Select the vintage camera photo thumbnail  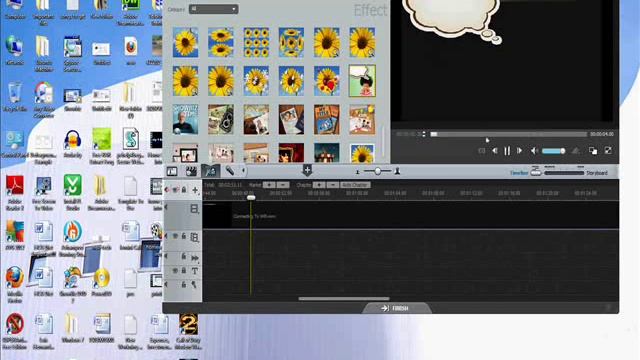click(221, 120)
